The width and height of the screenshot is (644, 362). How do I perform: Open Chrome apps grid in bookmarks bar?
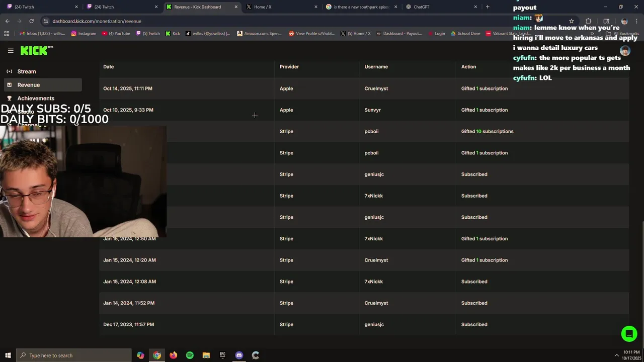(x=7, y=34)
